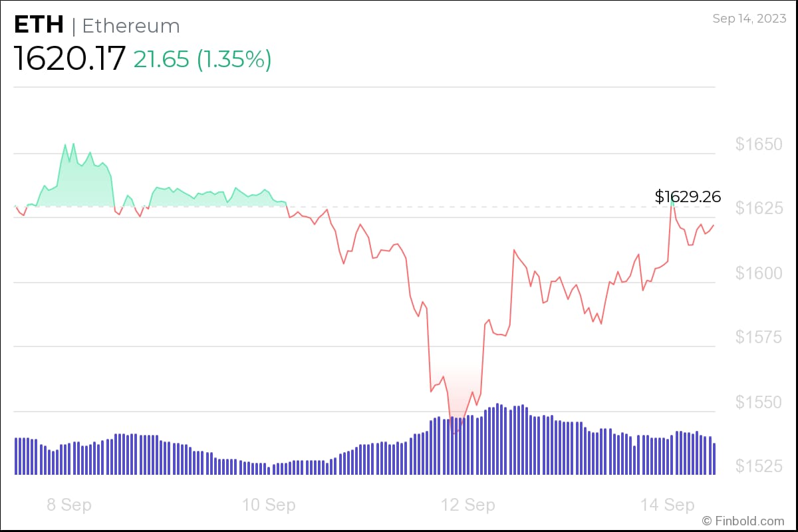Click the 8 Sep x-axis label
The width and height of the screenshot is (798, 532).
click(x=69, y=505)
